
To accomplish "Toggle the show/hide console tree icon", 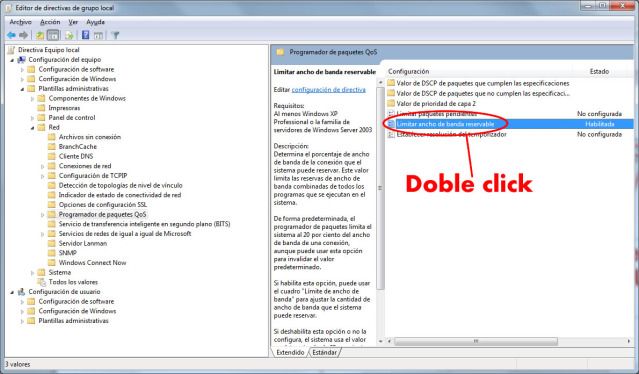I will pos(53,35).
